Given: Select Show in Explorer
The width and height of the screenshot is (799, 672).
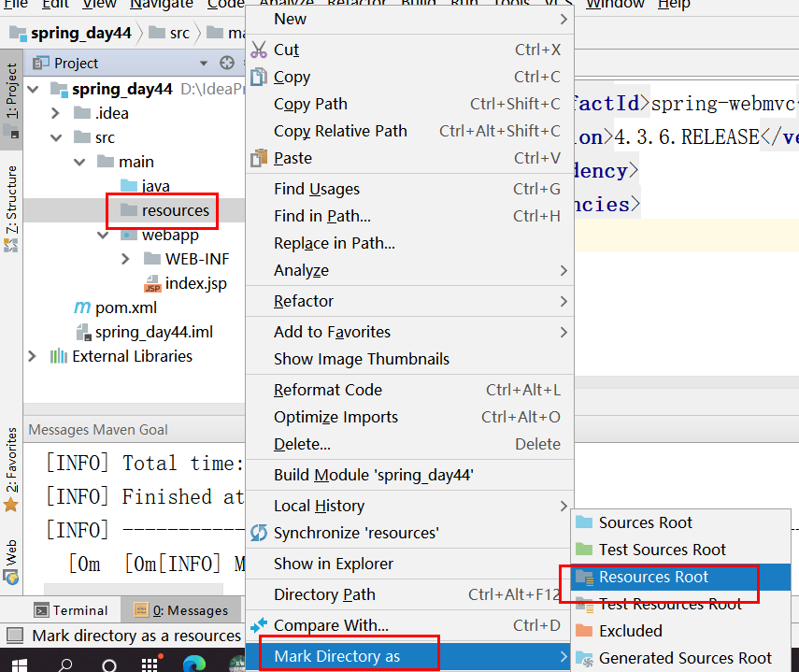Looking at the screenshot, I should [x=409, y=564].
